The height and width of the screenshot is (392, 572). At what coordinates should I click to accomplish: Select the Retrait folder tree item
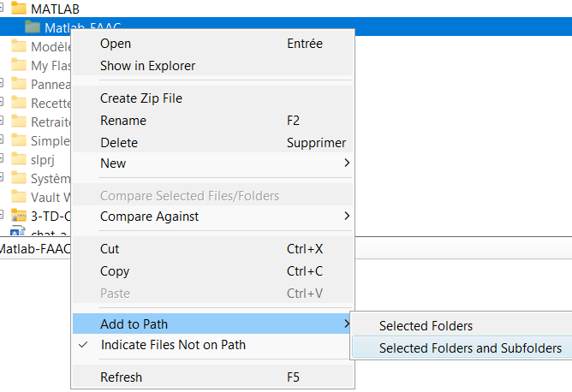[41, 122]
